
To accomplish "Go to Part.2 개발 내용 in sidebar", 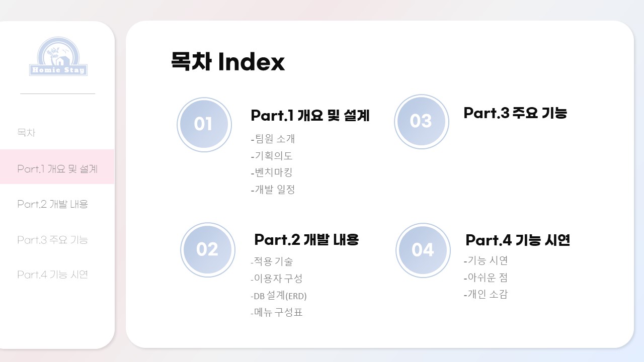I will coord(53,204).
